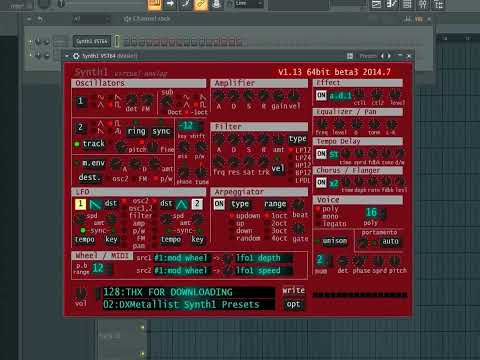The width and height of the screenshot is (480, 360).
Task: Select oscillator 1 sine waveform icon
Action: pos(100,97)
